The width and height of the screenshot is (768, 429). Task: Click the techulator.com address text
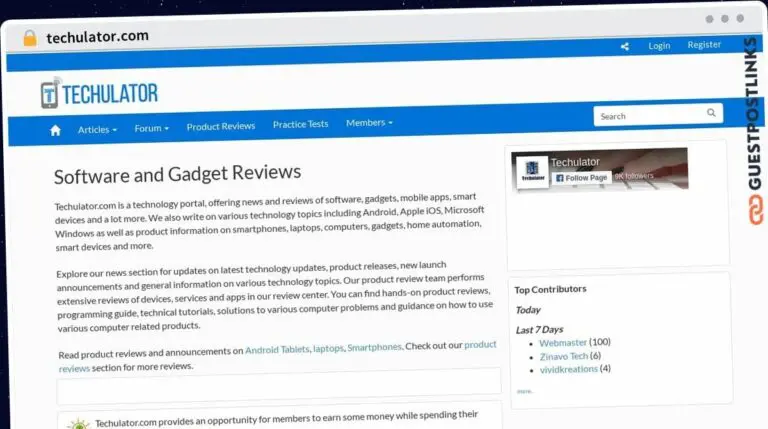tap(97, 37)
